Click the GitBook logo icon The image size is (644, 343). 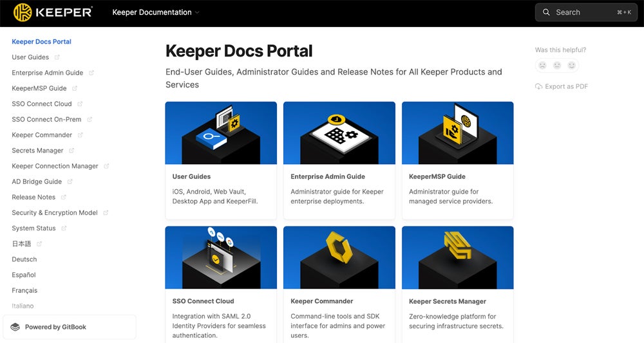(15, 327)
